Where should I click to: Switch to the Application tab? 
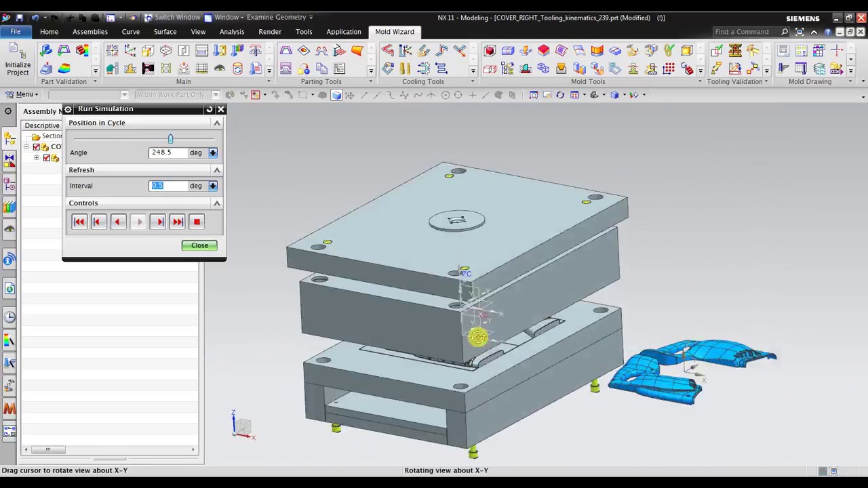(344, 32)
